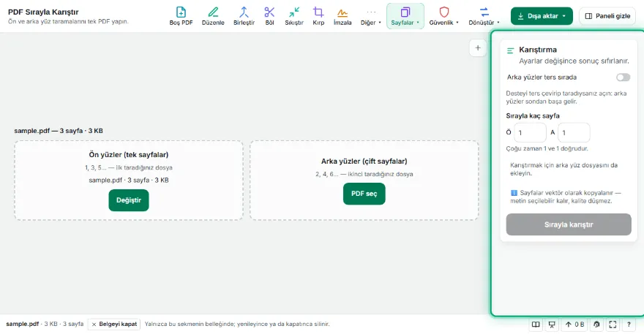The image size is (644, 334).
Task: Click PDF seç for back pages
Action: click(364, 194)
